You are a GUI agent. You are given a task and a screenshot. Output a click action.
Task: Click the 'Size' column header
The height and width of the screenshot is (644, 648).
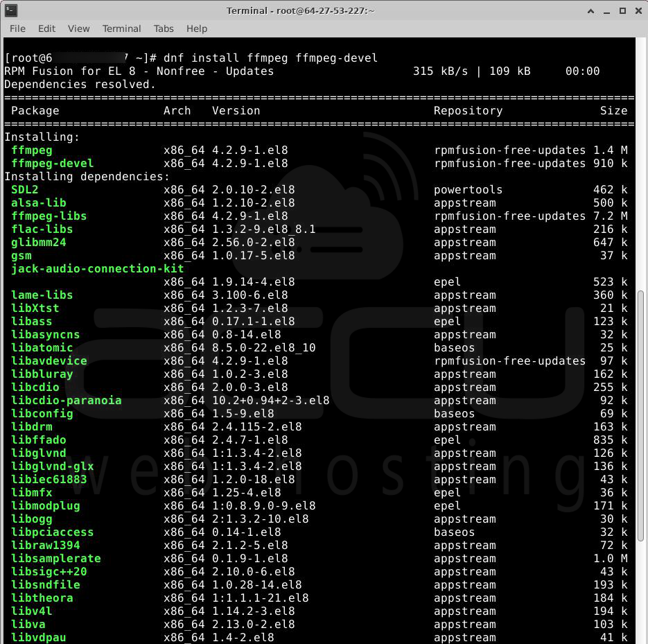tap(614, 111)
